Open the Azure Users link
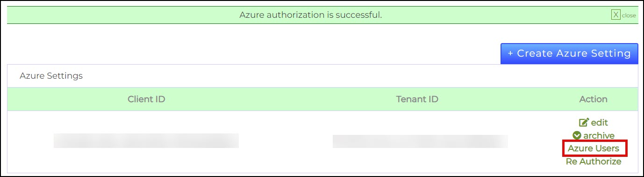This screenshot has width=644, height=177. coord(594,148)
